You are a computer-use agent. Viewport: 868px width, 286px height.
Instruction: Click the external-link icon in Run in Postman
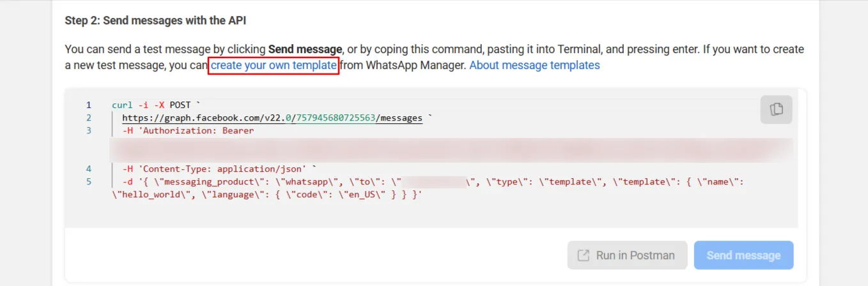(x=583, y=255)
